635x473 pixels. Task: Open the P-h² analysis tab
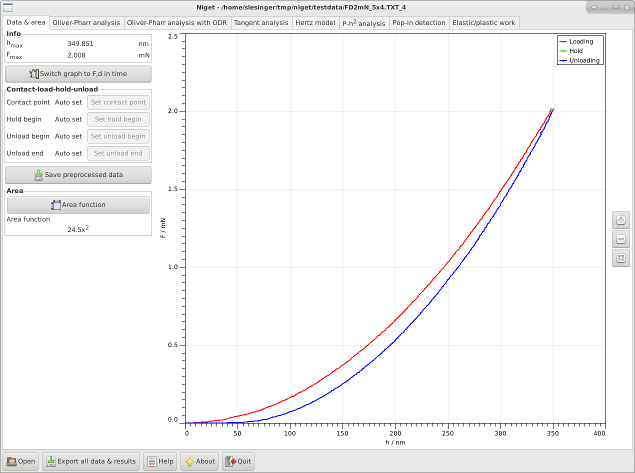364,23
